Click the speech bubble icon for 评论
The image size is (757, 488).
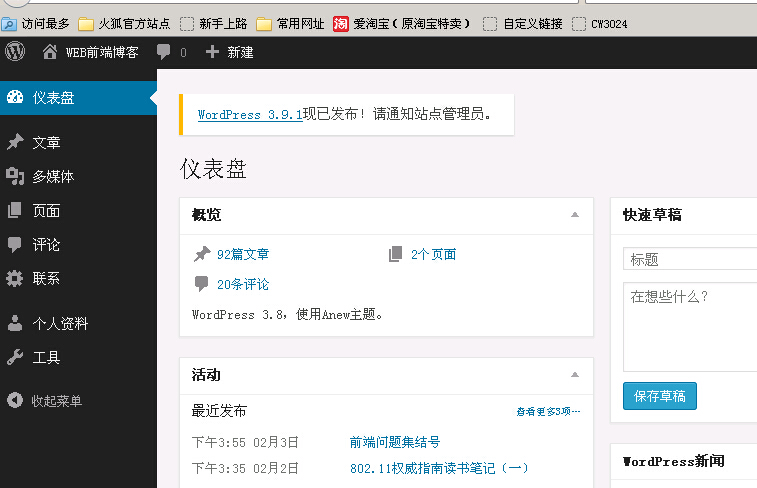click(14, 244)
